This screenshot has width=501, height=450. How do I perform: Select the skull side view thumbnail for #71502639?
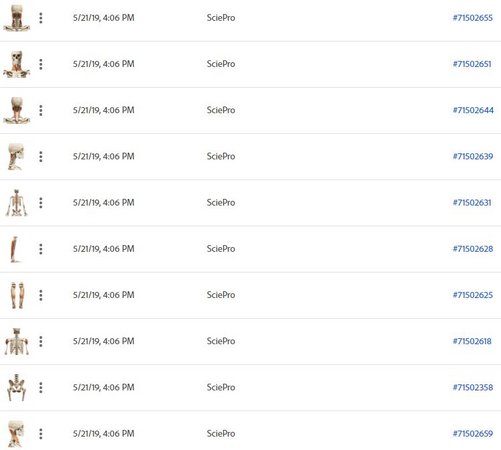16,157
